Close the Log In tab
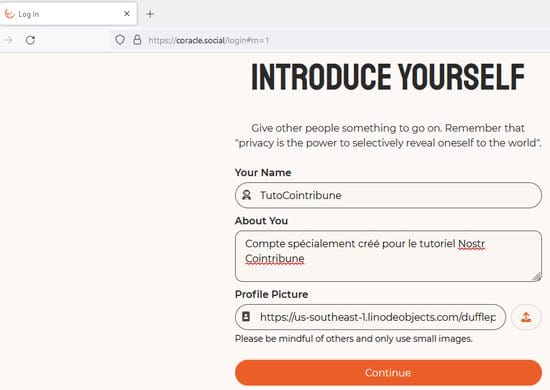Screen dimensions: 550x390 click(x=127, y=14)
